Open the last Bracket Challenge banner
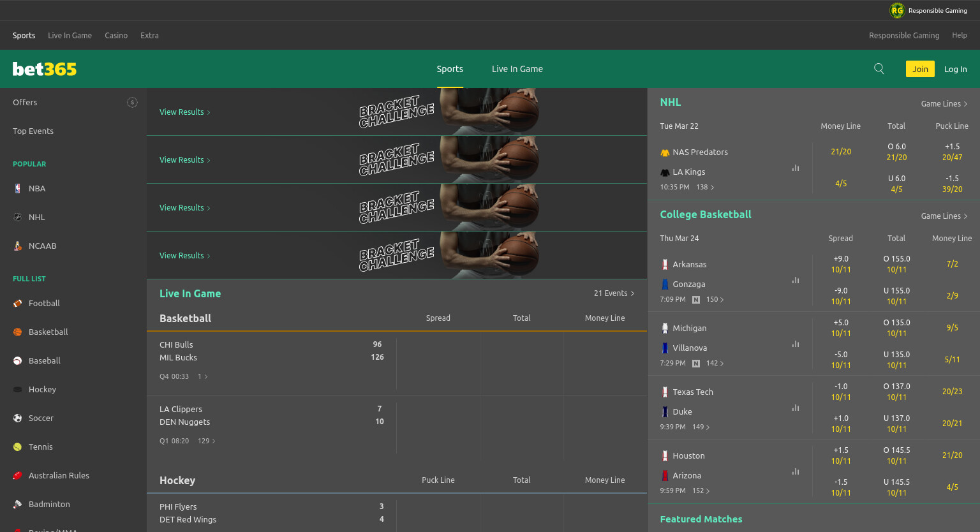The width and height of the screenshot is (980, 532). (397, 255)
